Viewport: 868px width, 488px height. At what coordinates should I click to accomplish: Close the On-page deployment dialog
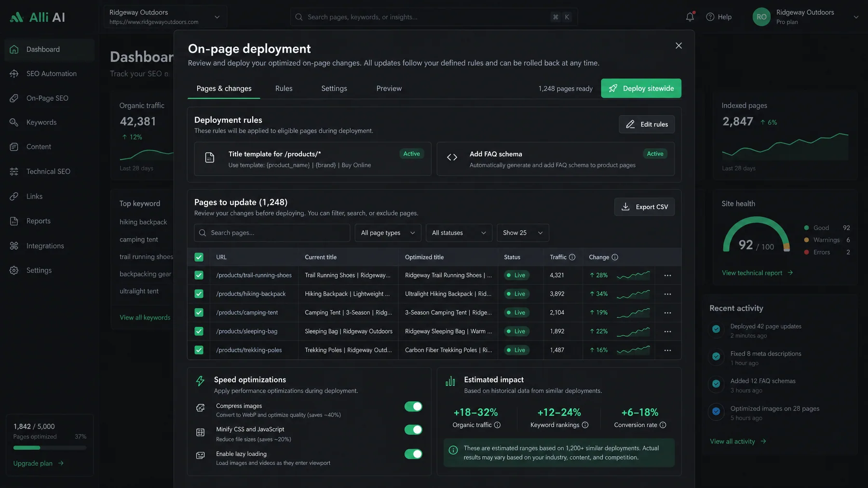[x=678, y=45]
